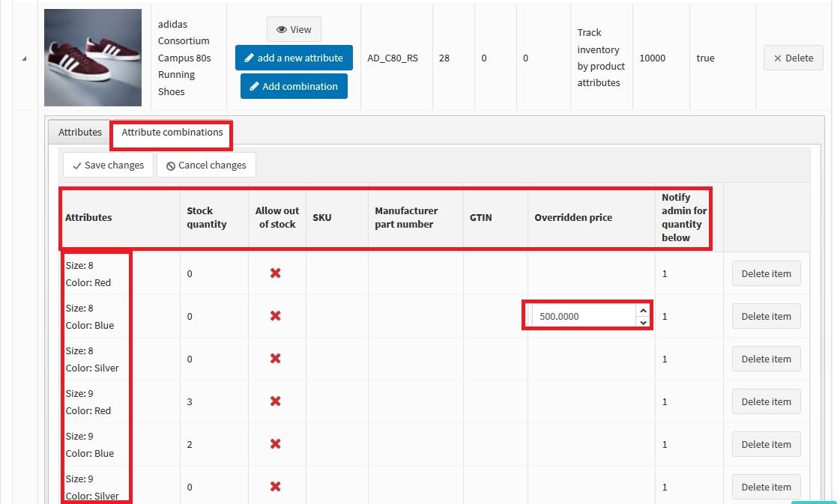Toggle allow out of stock for Size 8 Red
This screenshot has height=504, width=840.
click(x=275, y=273)
